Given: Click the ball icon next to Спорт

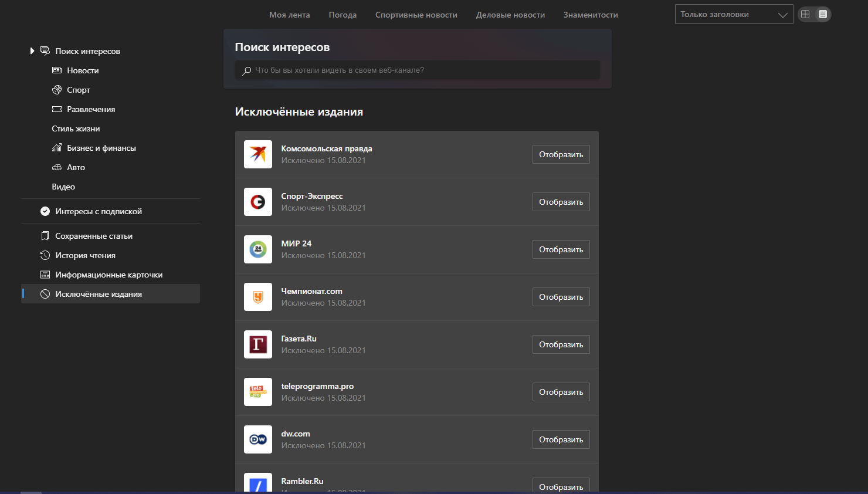Looking at the screenshot, I should tap(57, 90).
